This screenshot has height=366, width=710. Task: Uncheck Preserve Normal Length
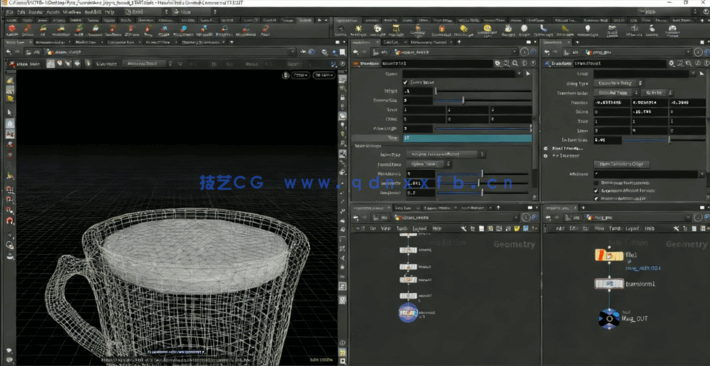tap(596, 198)
